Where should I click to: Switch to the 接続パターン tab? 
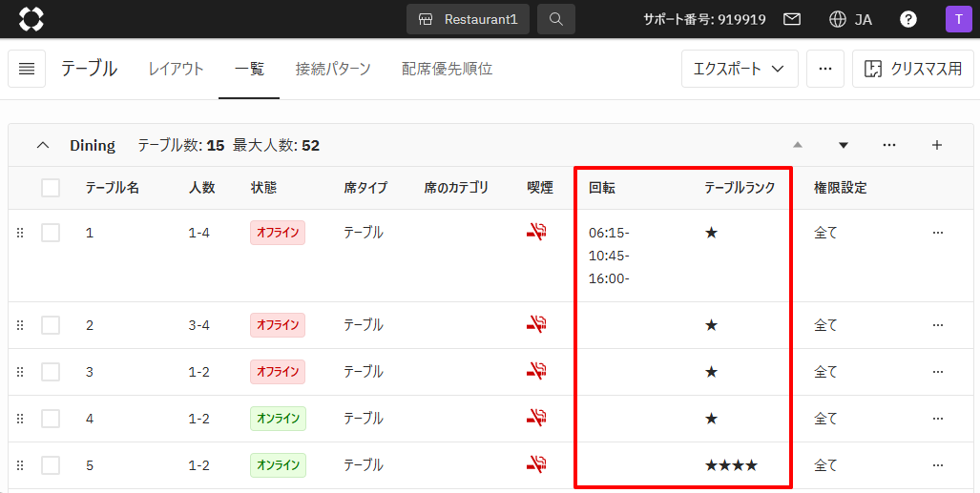point(333,69)
